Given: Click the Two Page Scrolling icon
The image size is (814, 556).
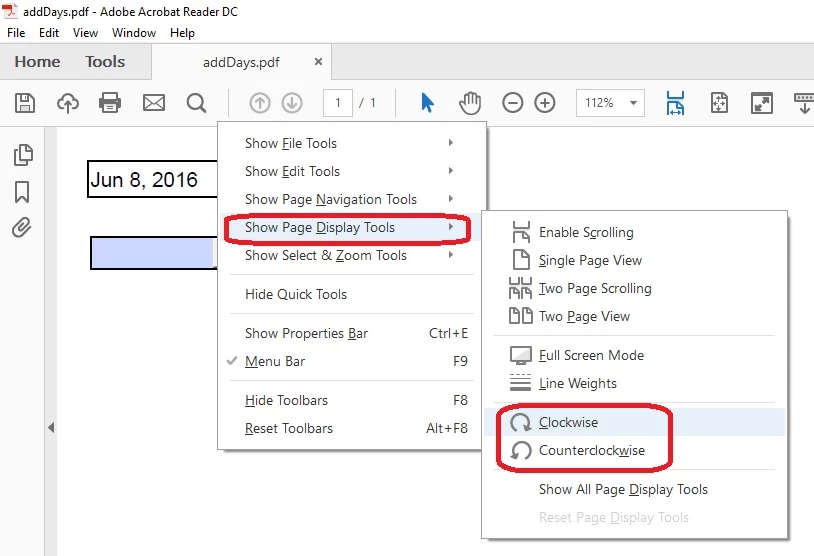Looking at the screenshot, I should [x=520, y=288].
